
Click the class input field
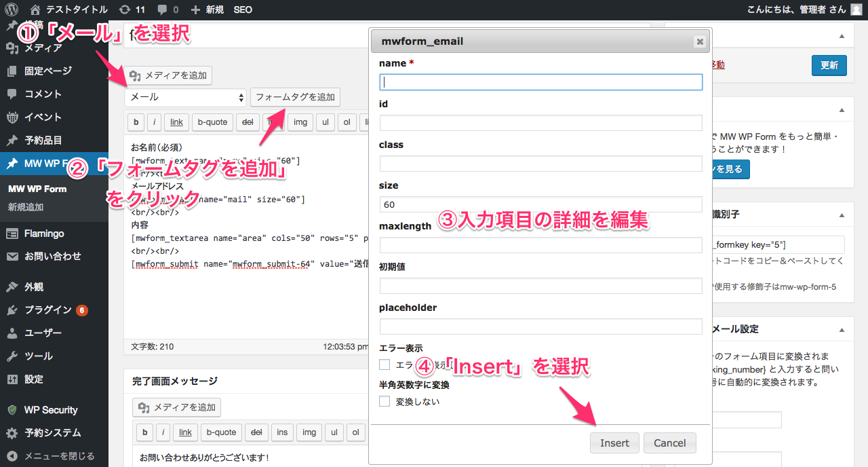[x=540, y=164]
